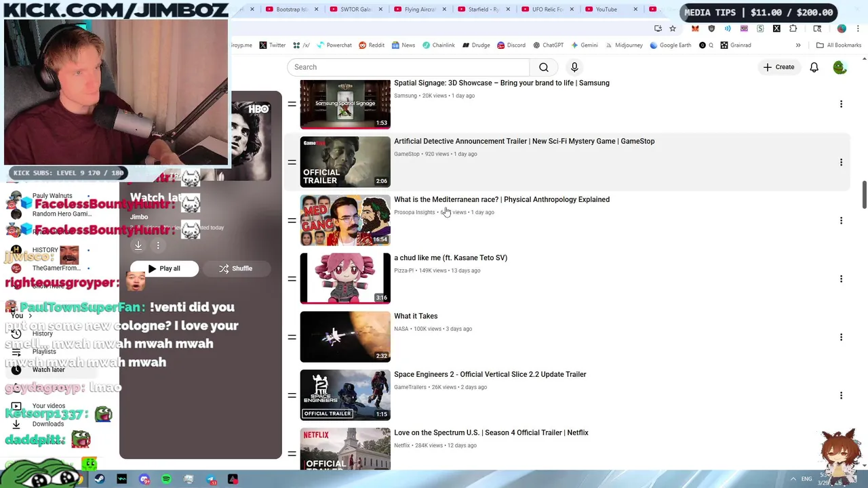Viewport: 868px width, 488px height.
Task: Click the Create button
Action: [x=778, y=67]
